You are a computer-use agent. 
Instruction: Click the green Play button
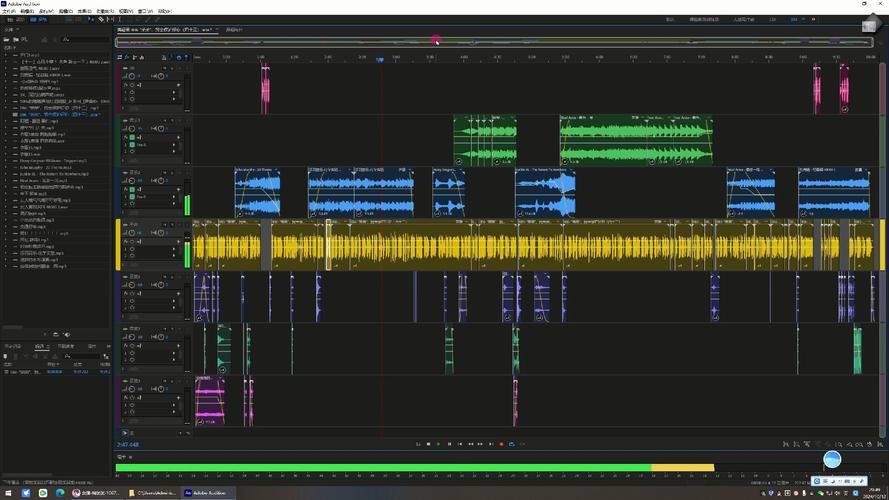click(438, 444)
